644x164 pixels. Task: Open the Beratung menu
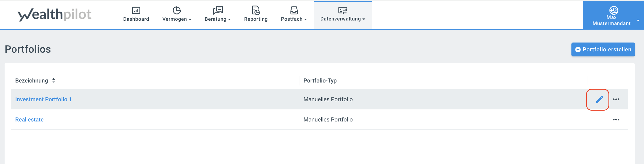click(x=217, y=19)
